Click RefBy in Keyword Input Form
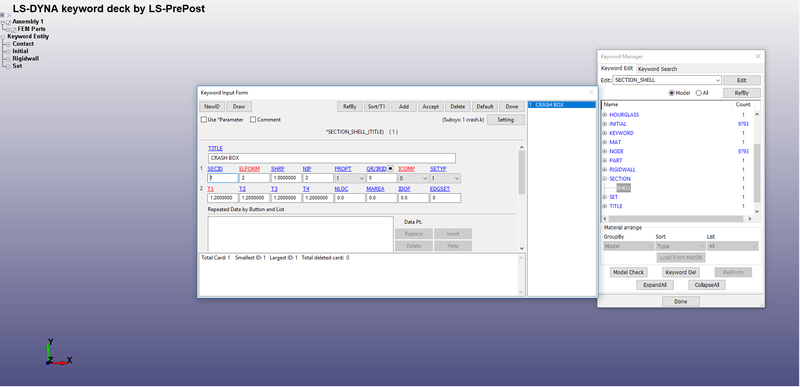This screenshot has height=387, width=800. tap(349, 107)
